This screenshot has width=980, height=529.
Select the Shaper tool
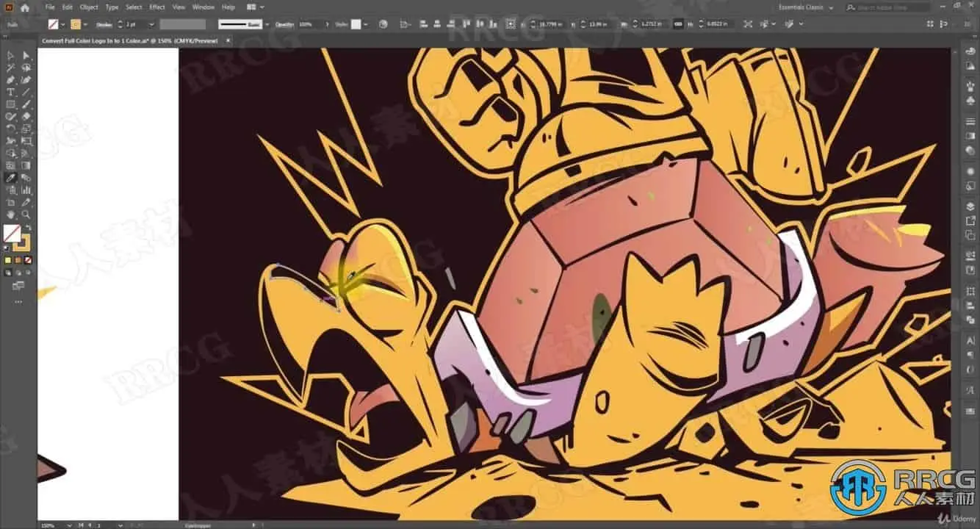pos(11,116)
